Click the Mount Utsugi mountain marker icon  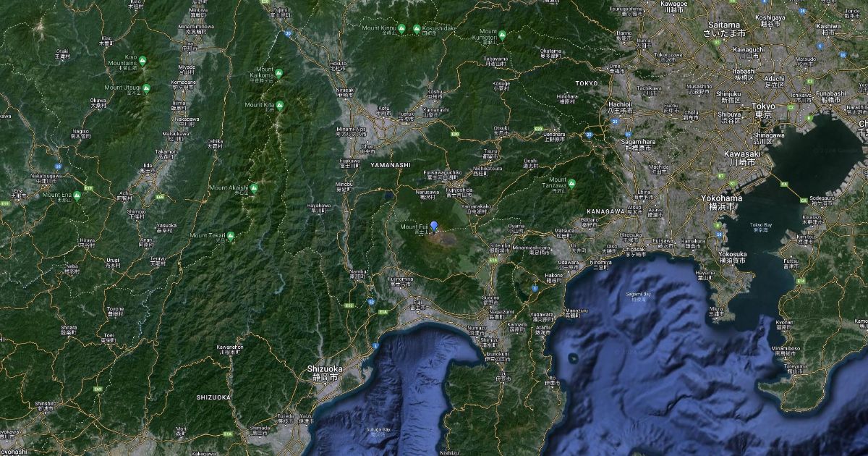[146, 88]
